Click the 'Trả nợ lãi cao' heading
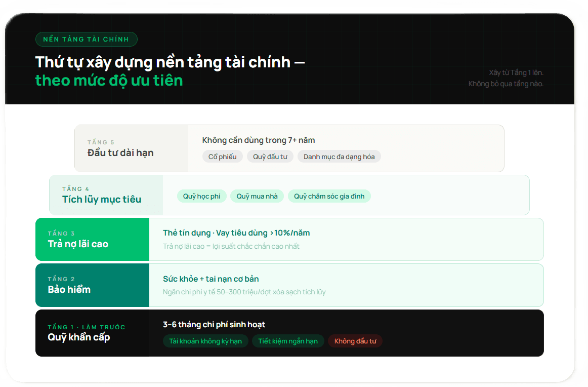Image resolution: width=588 pixels, height=387 pixels. (78, 244)
